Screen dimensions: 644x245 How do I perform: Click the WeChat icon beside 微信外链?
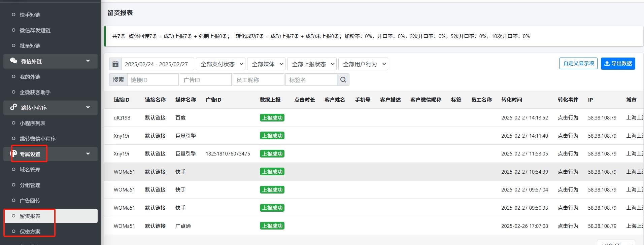click(x=13, y=61)
